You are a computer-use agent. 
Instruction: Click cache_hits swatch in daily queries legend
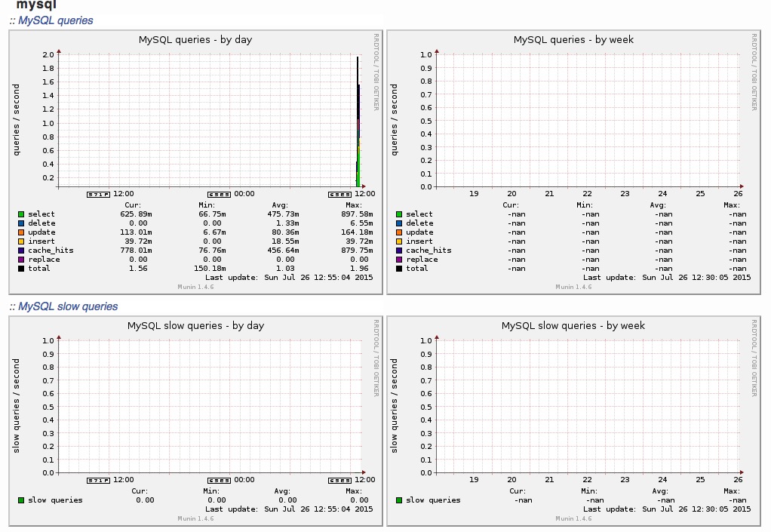coord(21,251)
